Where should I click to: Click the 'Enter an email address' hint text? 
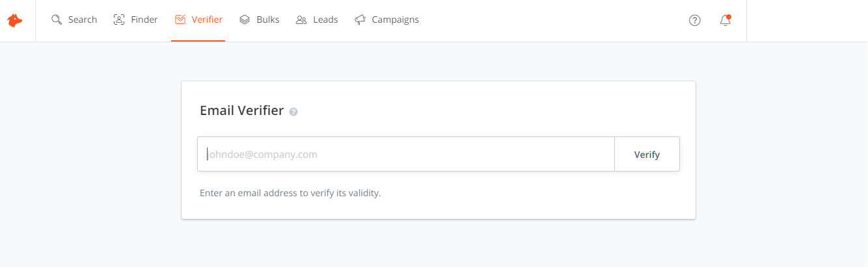[290, 193]
